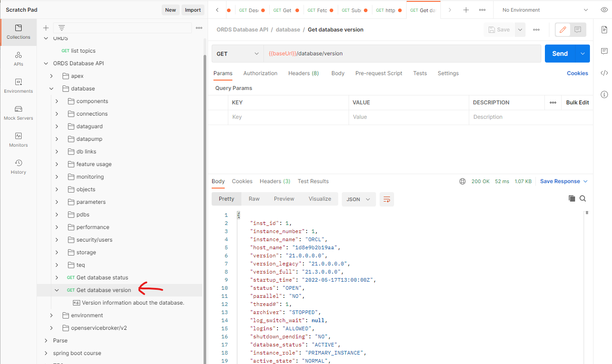Click the response pane vertical scrollbar
This screenshot has height=364, width=612.
tap(587, 270)
